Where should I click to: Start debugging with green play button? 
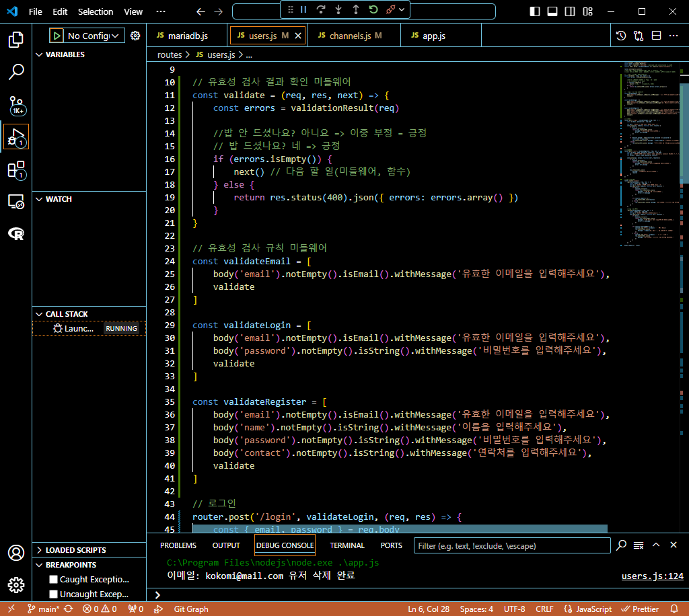click(57, 36)
